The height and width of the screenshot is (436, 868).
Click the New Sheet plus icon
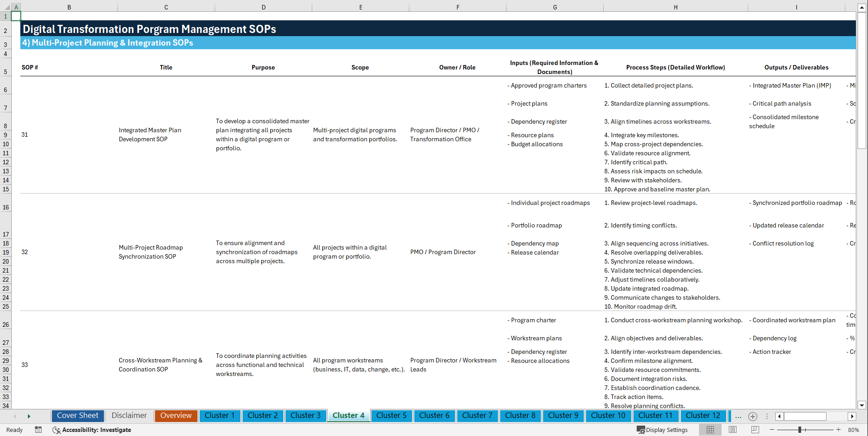753,416
